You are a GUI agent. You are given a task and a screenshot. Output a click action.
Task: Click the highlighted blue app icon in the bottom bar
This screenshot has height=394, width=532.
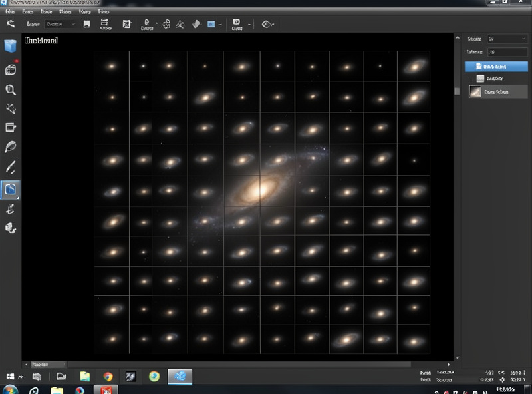pos(180,376)
